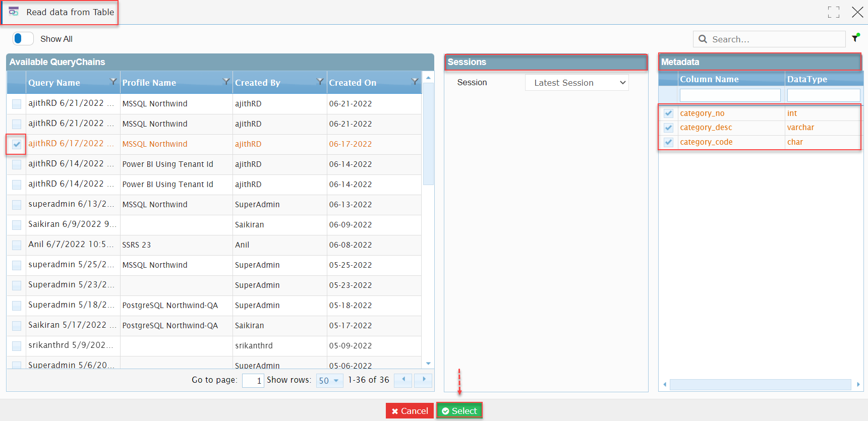Click the Superadmin 5/18/2 query name
This screenshot has width=868, height=421.
[x=71, y=305]
